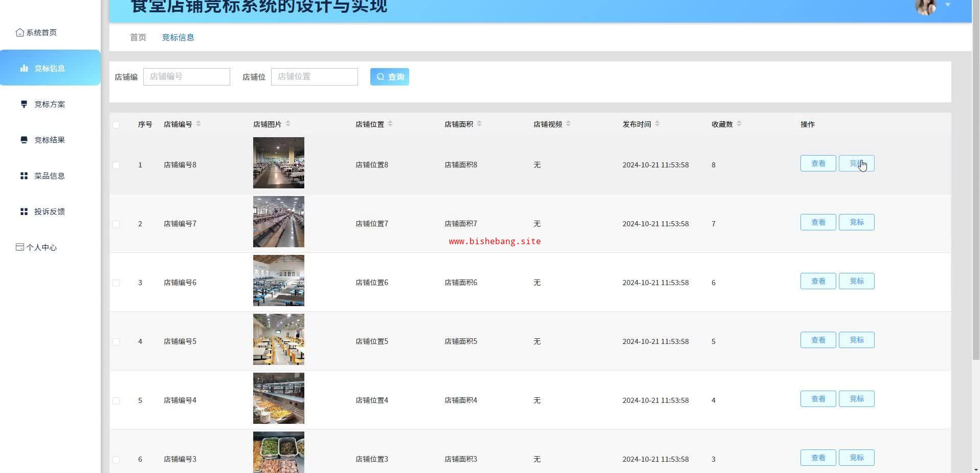
Task: Select the checkbox for row 店铺编号6
Action: tap(116, 283)
